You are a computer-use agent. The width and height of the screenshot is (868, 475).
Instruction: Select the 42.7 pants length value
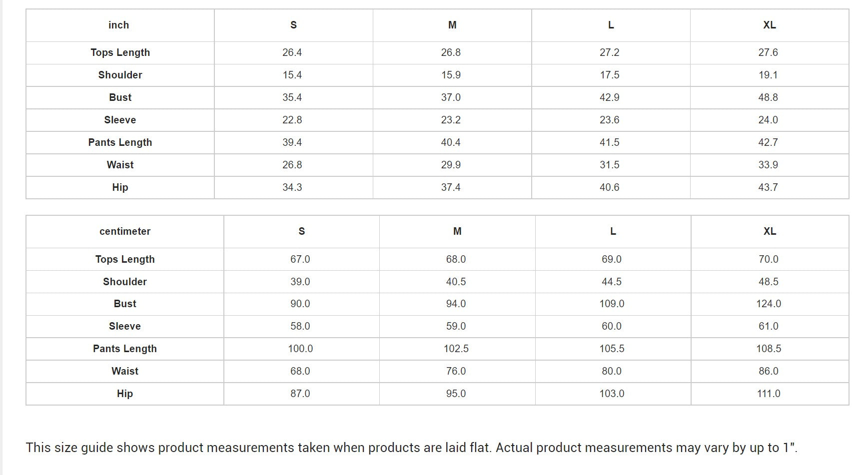(x=769, y=143)
